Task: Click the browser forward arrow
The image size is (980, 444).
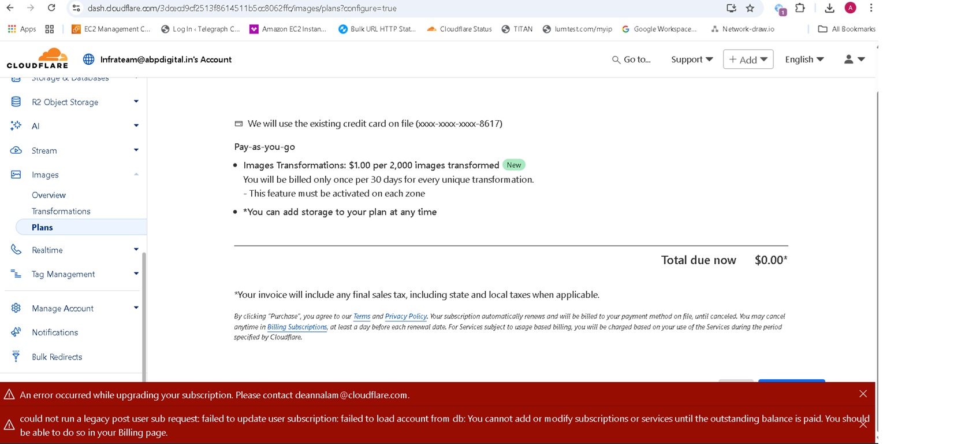Action: pyautogui.click(x=31, y=8)
